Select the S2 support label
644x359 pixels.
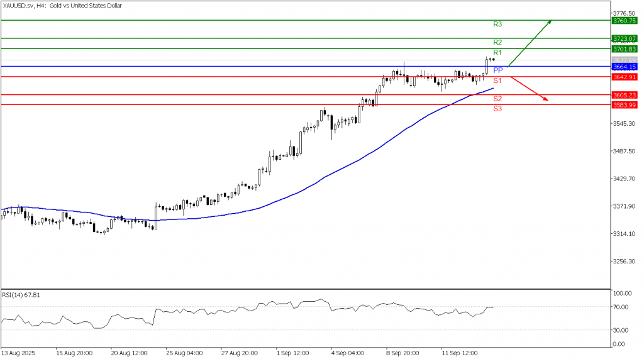click(497, 99)
